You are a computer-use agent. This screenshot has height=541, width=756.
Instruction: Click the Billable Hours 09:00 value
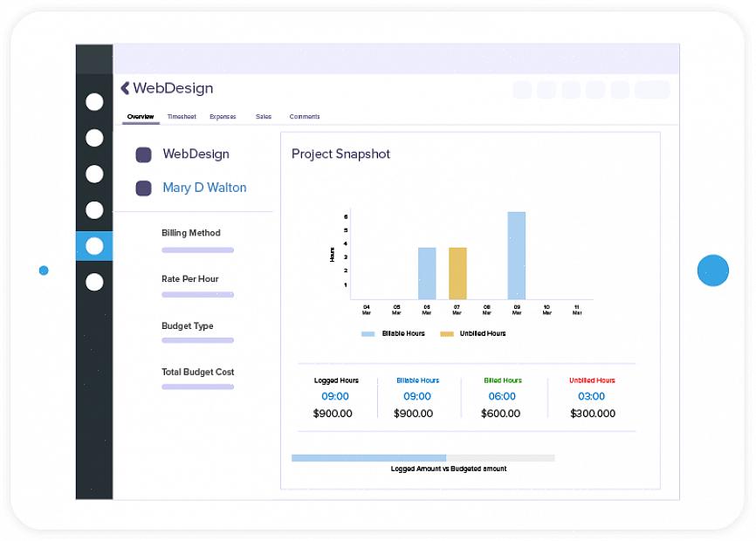pyautogui.click(x=417, y=396)
